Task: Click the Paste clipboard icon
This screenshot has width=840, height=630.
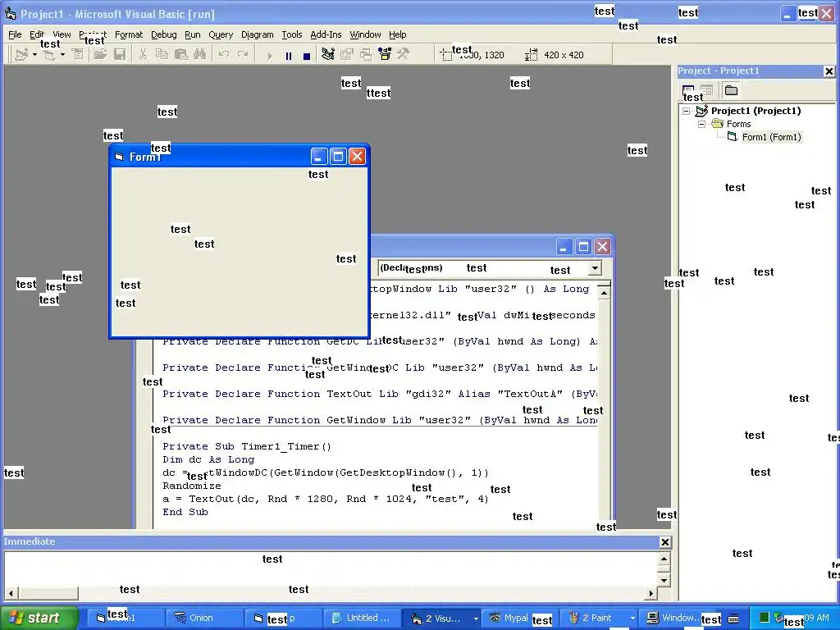Action: pyautogui.click(x=181, y=54)
